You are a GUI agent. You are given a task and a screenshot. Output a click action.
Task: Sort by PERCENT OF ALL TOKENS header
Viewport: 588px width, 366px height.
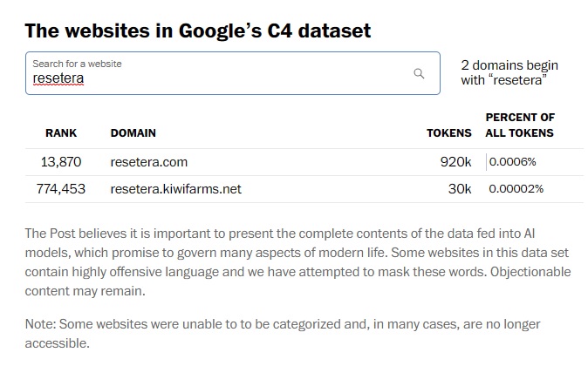click(x=520, y=125)
